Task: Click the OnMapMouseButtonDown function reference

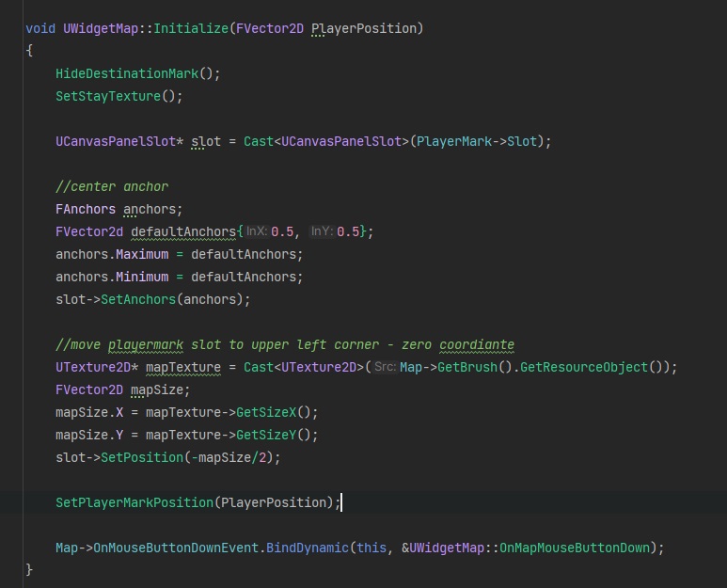Action: 575,548
